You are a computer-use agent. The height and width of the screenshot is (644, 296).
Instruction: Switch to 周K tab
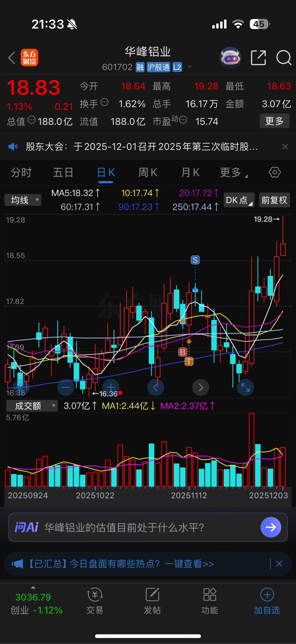pyautogui.click(x=148, y=172)
